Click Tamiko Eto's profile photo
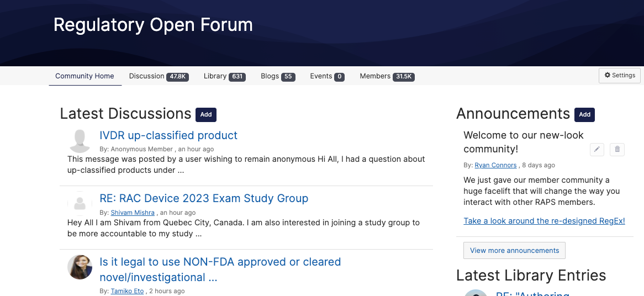The height and width of the screenshot is (296, 644). pos(80,267)
